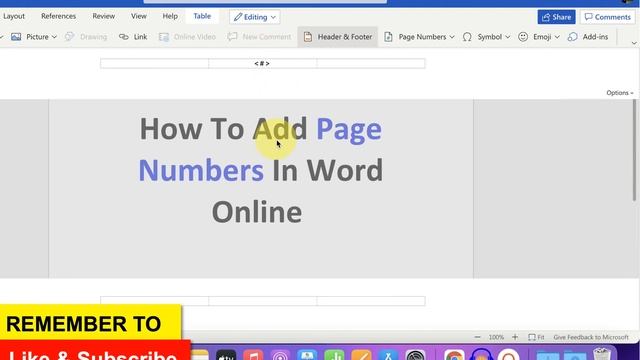640x360 pixels.
Task: Open Podcasts from the Dock
Action: [x=280, y=356]
